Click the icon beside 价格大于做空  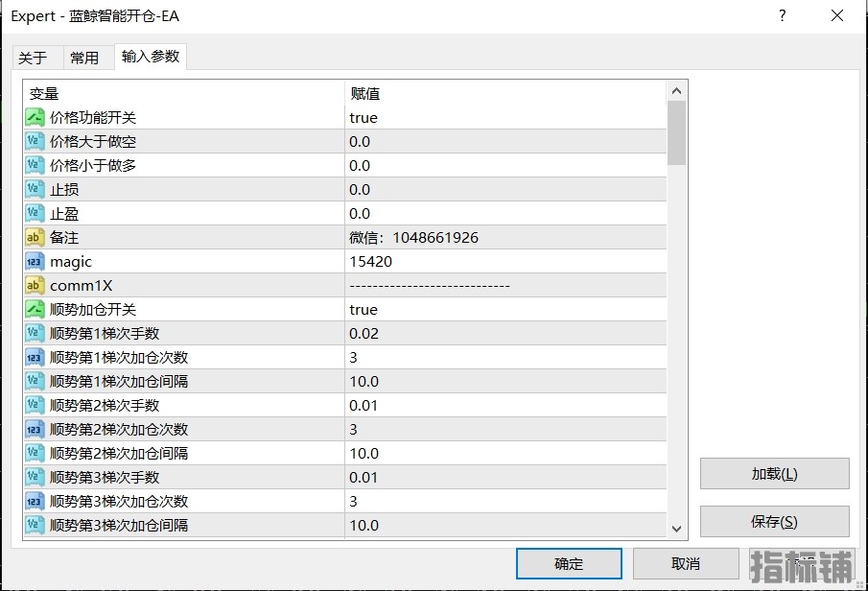point(35,141)
